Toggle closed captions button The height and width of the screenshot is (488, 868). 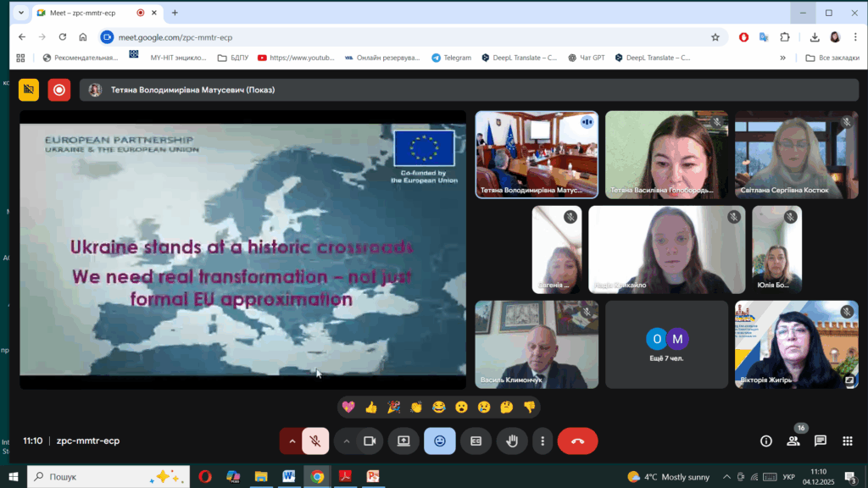(x=476, y=441)
